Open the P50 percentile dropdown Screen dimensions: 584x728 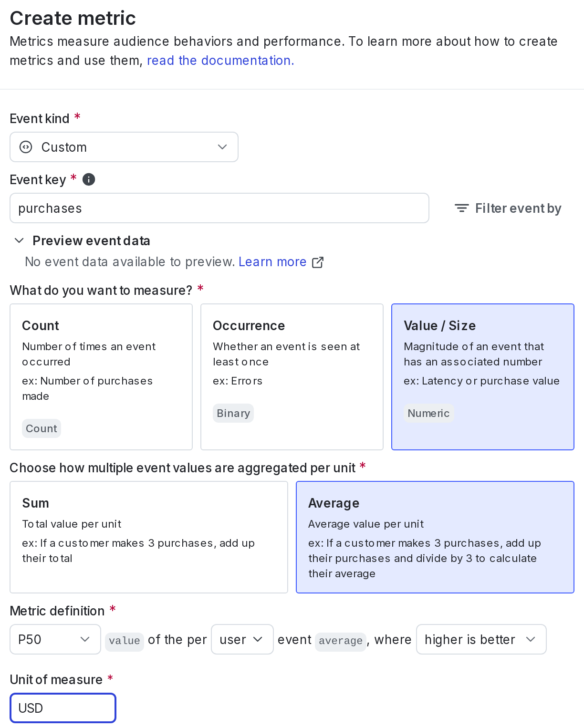coord(55,639)
